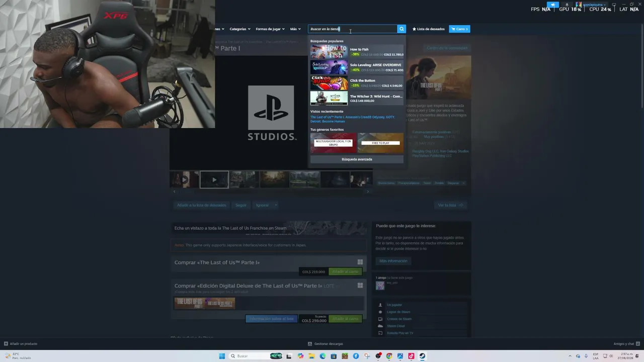644x362 pixels.
Task: Click the plus button to add tags
Action: pyautogui.click(x=463, y=183)
